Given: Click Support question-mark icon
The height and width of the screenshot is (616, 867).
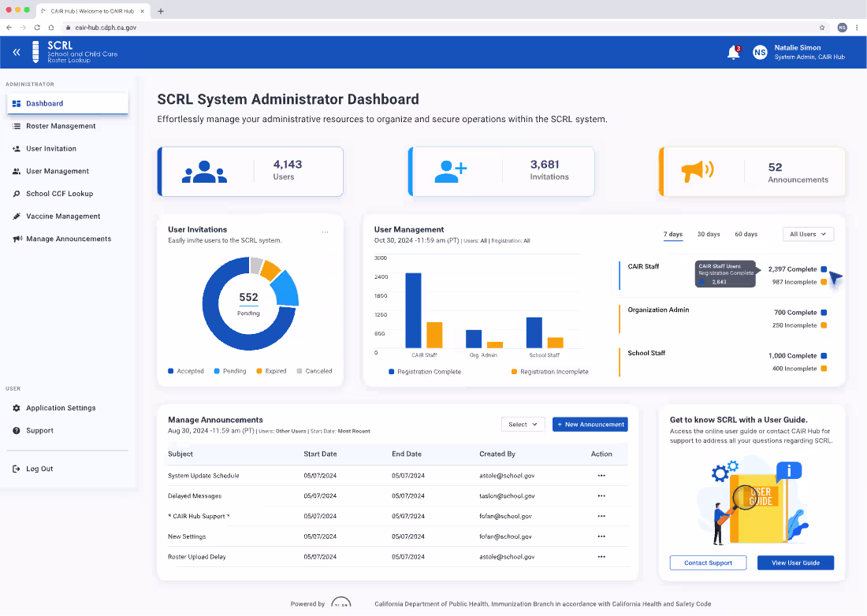Looking at the screenshot, I should [x=17, y=431].
